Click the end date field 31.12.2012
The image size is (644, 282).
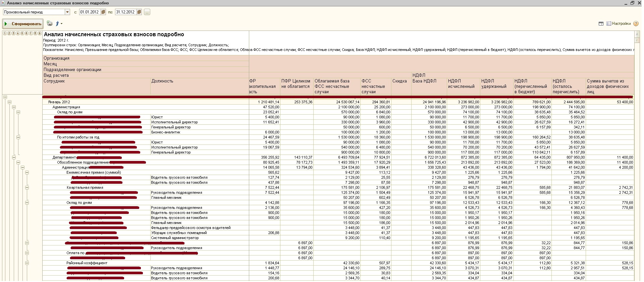[x=126, y=12]
